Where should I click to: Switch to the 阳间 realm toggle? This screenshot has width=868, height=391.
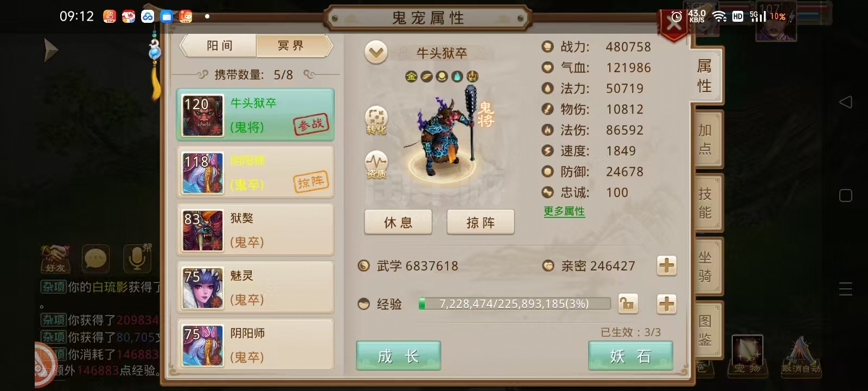219,46
